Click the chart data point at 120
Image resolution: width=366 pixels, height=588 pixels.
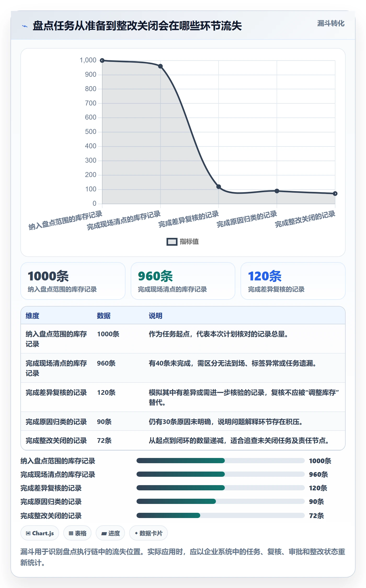click(x=219, y=187)
